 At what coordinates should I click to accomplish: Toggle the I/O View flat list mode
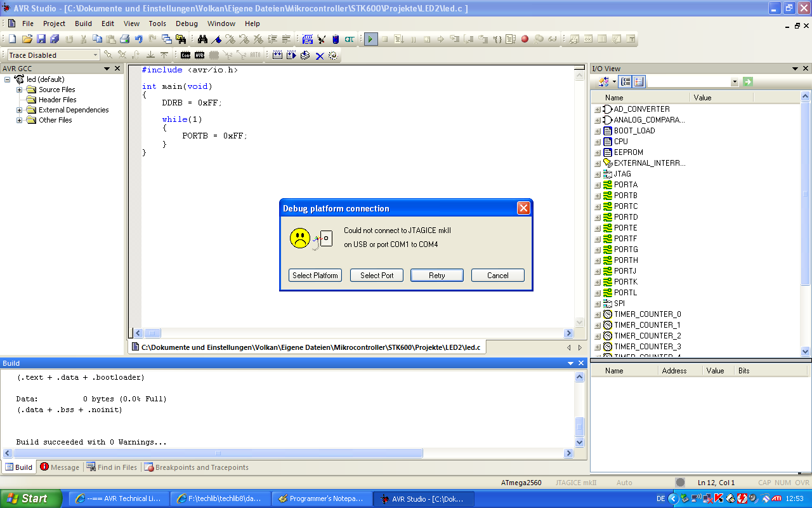[x=639, y=82]
